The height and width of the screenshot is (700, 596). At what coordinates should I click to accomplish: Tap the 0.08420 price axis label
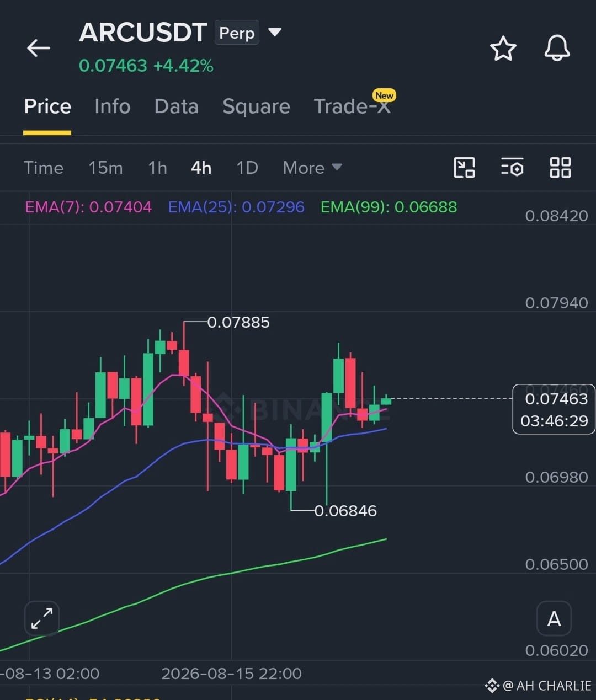click(x=556, y=216)
